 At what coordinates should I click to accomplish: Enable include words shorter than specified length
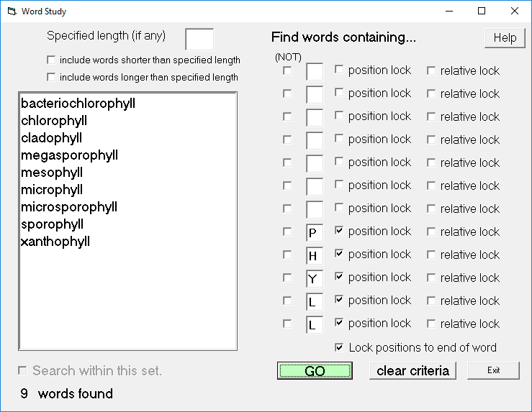[51, 60]
